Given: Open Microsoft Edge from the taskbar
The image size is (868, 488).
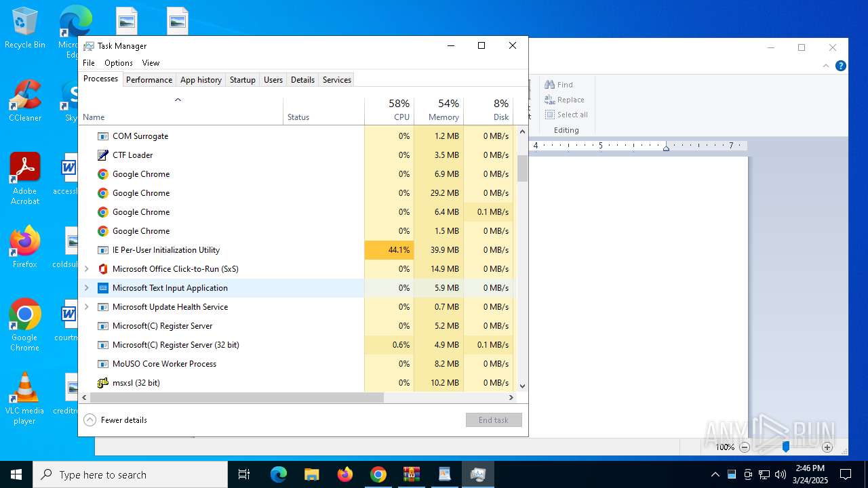Looking at the screenshot, I should [279, 474].
